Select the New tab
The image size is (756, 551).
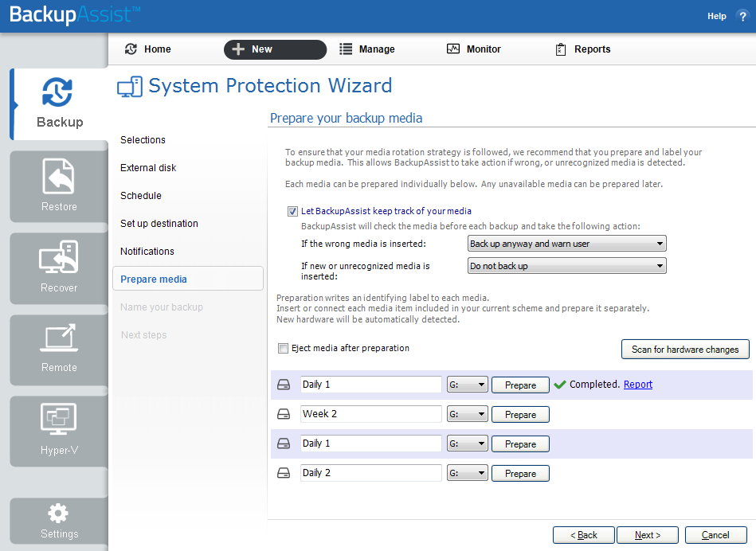275,49
